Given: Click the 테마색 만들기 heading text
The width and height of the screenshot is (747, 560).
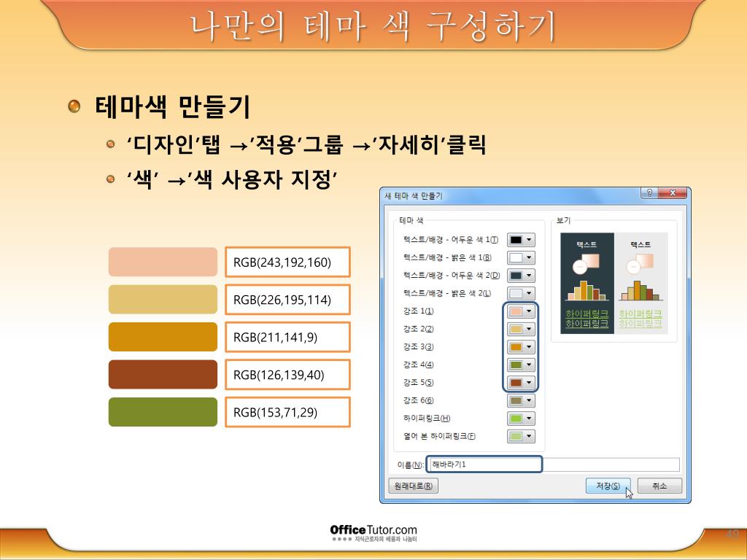Looking at the screenshot, I should (x=172, y=106).
